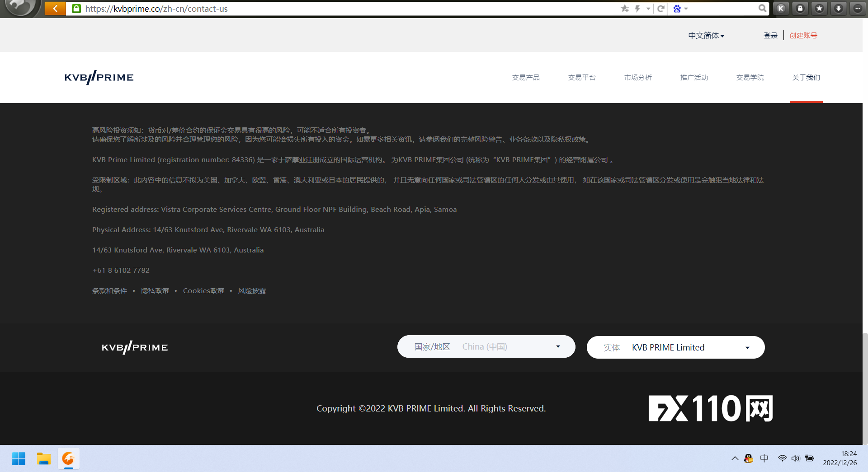
Task: Click the add-to-favorites star icon
Action: pos(625,9)
